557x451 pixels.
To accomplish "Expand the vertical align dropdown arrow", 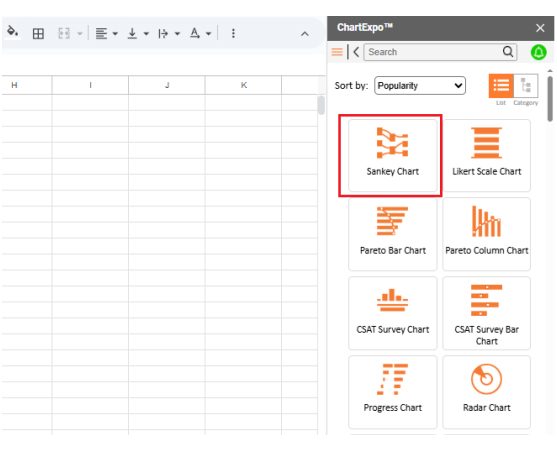I will pos(146,34).
